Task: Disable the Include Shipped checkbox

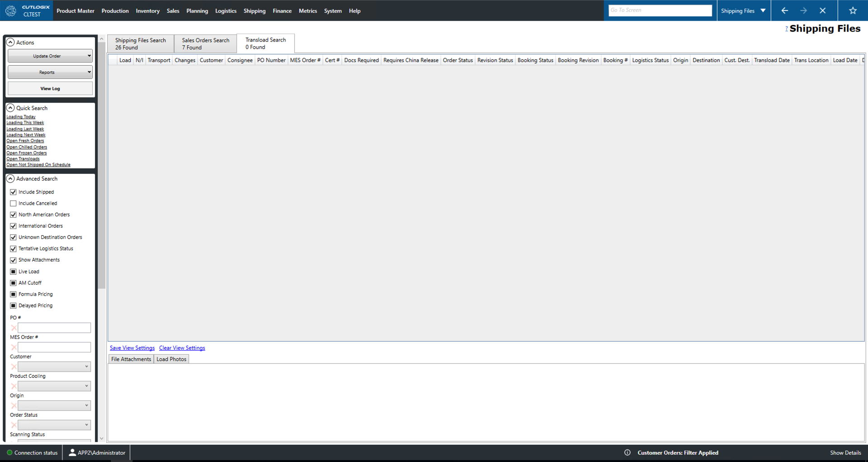Action: 13,192
